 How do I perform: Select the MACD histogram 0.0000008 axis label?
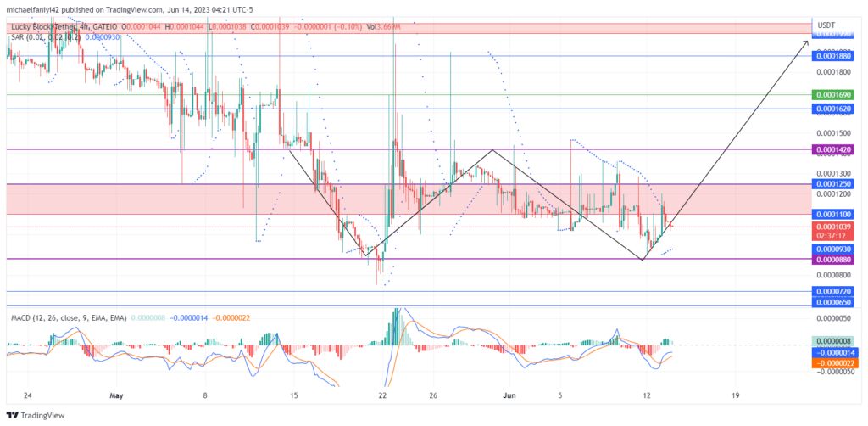[x=834, y=341]
